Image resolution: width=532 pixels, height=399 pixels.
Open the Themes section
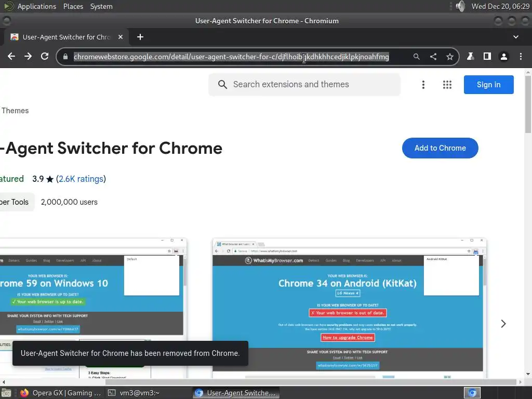click(15, 111)
